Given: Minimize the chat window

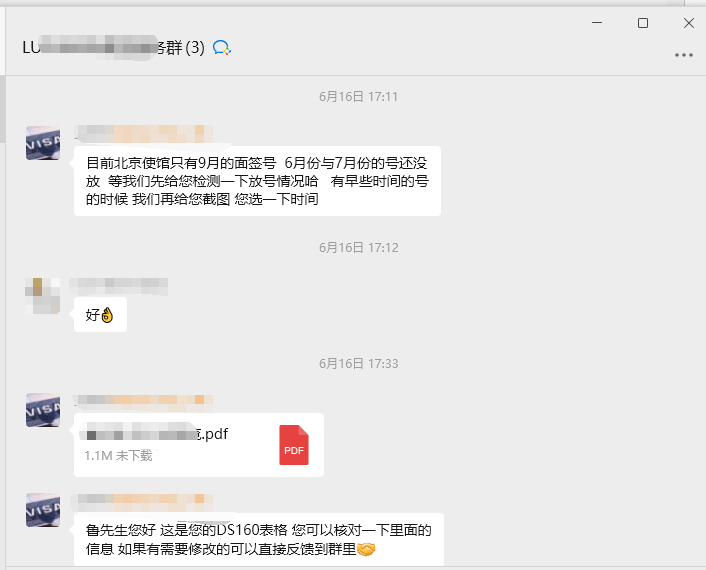Looking at the screenshot, I should 597,23.
